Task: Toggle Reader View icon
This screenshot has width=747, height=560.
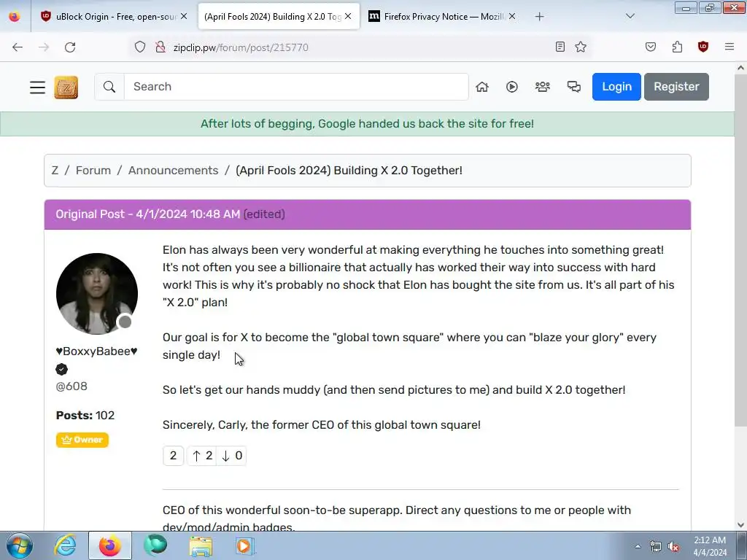Action: tap(560, 47)
